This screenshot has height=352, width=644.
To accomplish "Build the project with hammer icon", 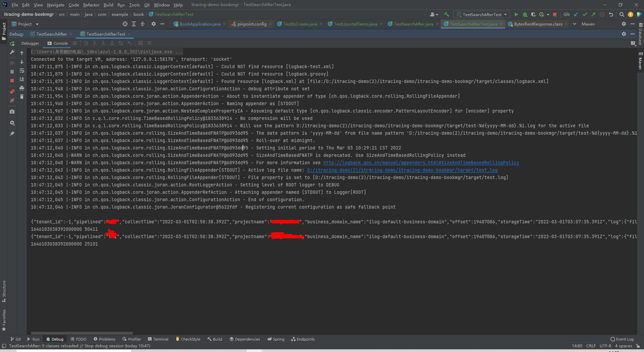I will [446, 14].
